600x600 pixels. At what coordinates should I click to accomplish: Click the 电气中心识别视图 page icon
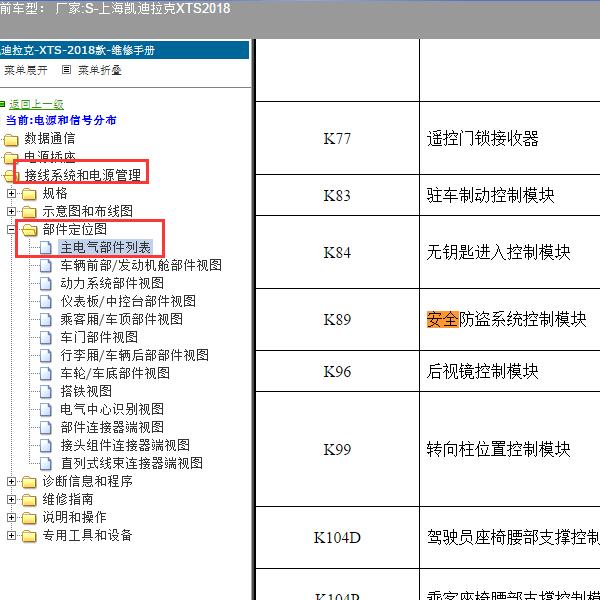click(x=46, y=409)
